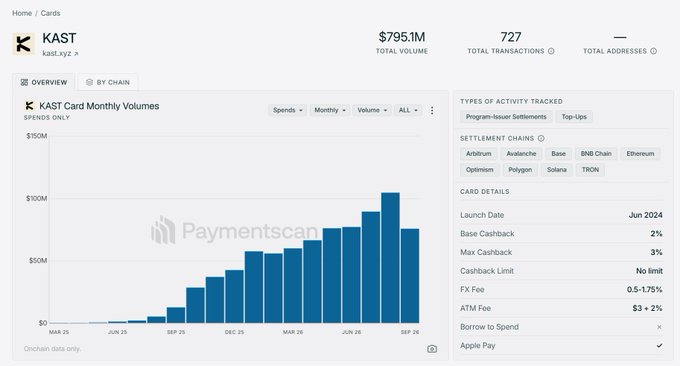The image size is (680, 366).
Task: Click the Total Transactions info icon
Action: point(551,51)
